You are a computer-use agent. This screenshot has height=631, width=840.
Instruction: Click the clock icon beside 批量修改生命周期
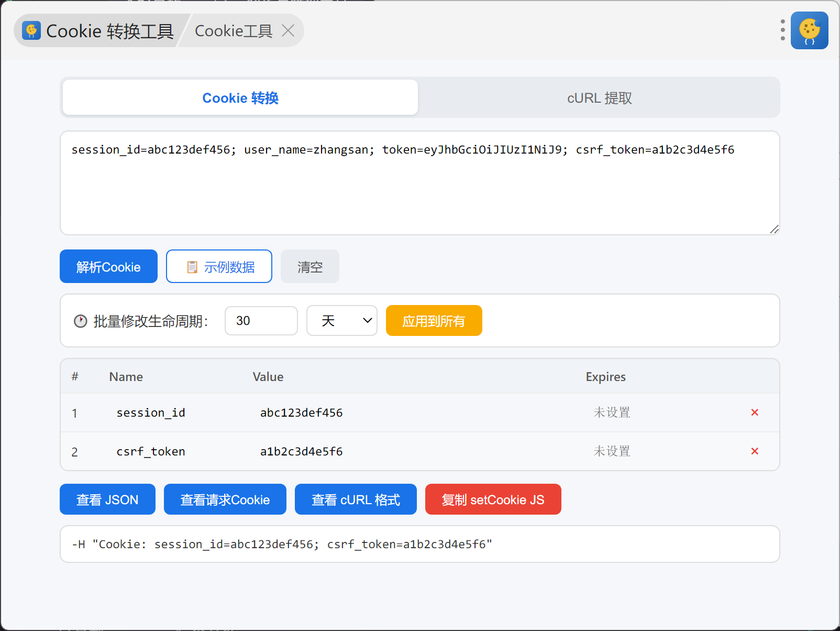(x=80, y=321)
